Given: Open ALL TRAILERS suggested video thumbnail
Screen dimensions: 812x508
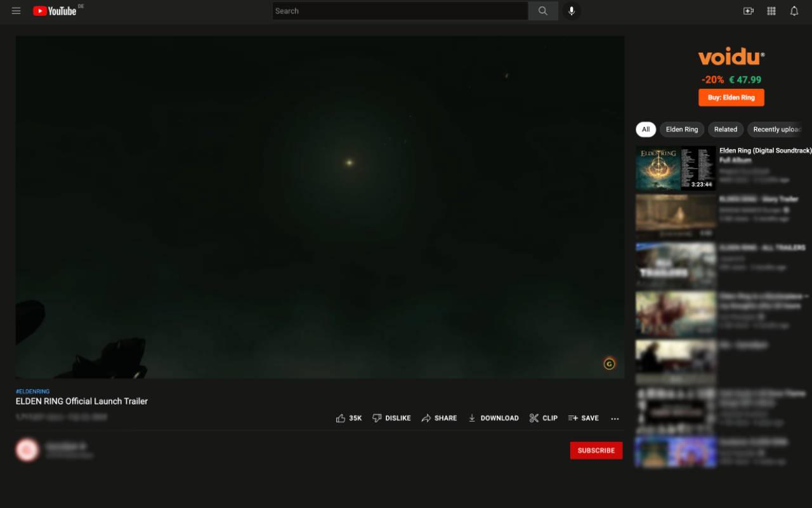Looking at the screenshot, I should click(x=676, y=265).
